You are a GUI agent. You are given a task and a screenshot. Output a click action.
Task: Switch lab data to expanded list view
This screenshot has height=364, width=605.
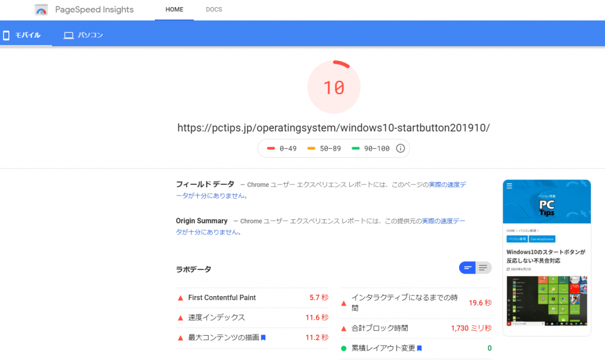tap(483, 268)
